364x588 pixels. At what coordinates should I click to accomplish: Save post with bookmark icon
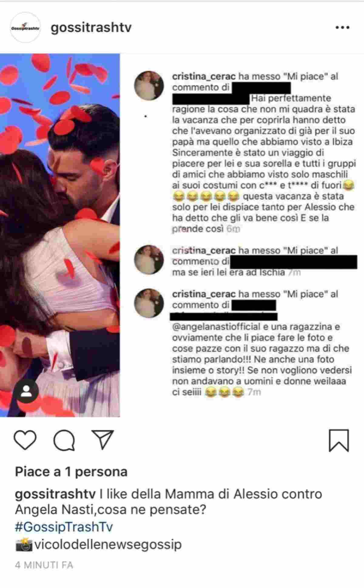pyautogui.click(x=339, y=441)
